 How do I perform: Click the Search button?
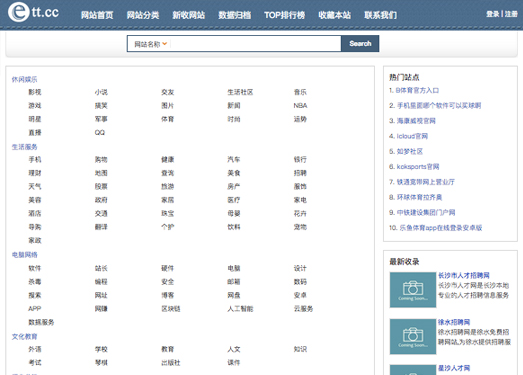click(x=360, y=44)
